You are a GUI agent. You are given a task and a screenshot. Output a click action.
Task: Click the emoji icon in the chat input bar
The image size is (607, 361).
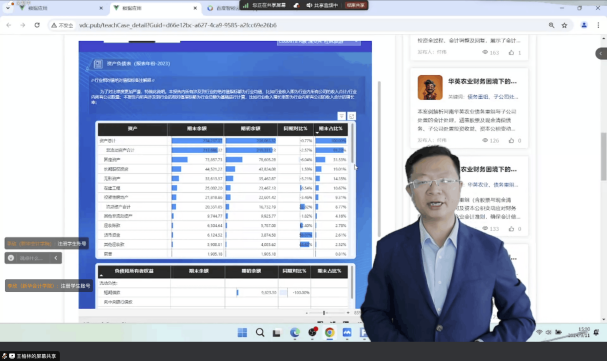click(11, 258)
